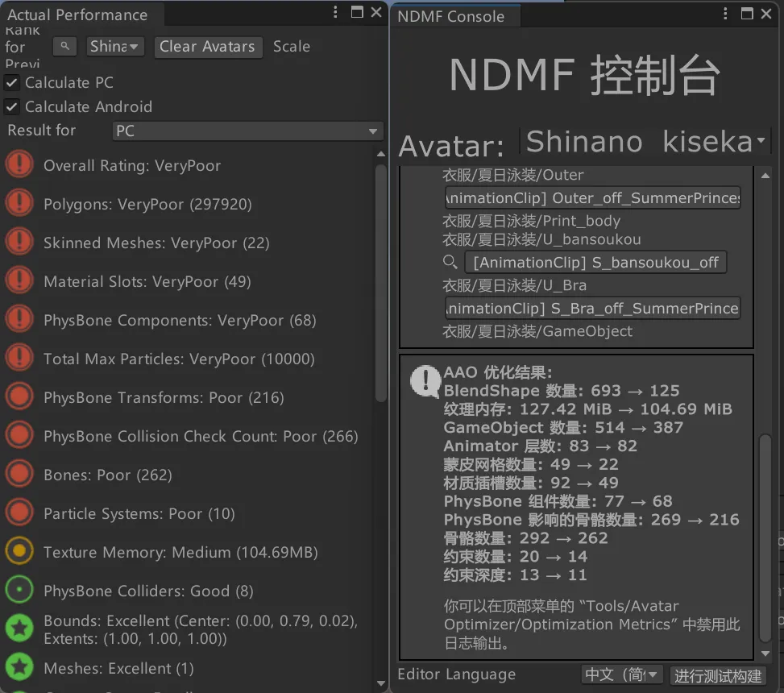Click the 材质插槽数量 92 → 49 line

pyautogui.click(x=531, y=483)
